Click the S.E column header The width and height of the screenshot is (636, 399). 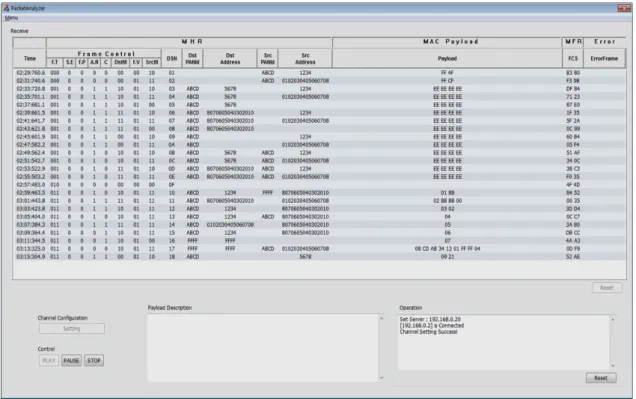[69, 62]
